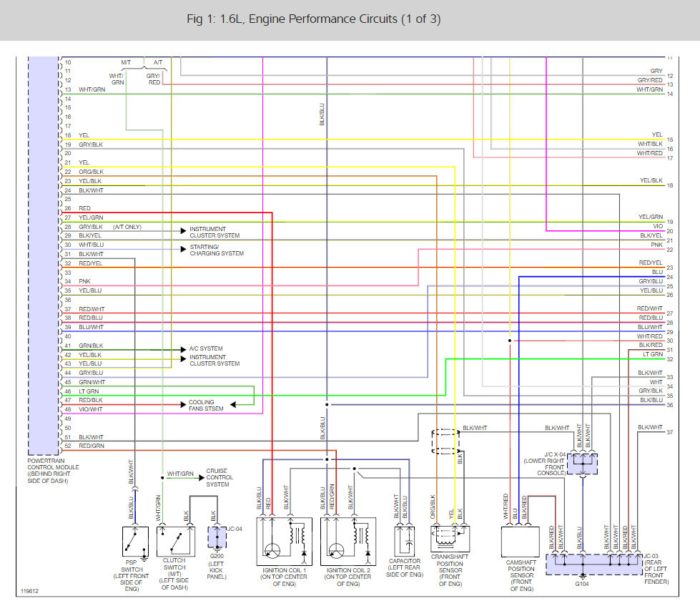The image size is (700, 606).
Task: Click PCM pin 13 WHT/GRN label
Action: pyautogui.click(x=92, y=89)
